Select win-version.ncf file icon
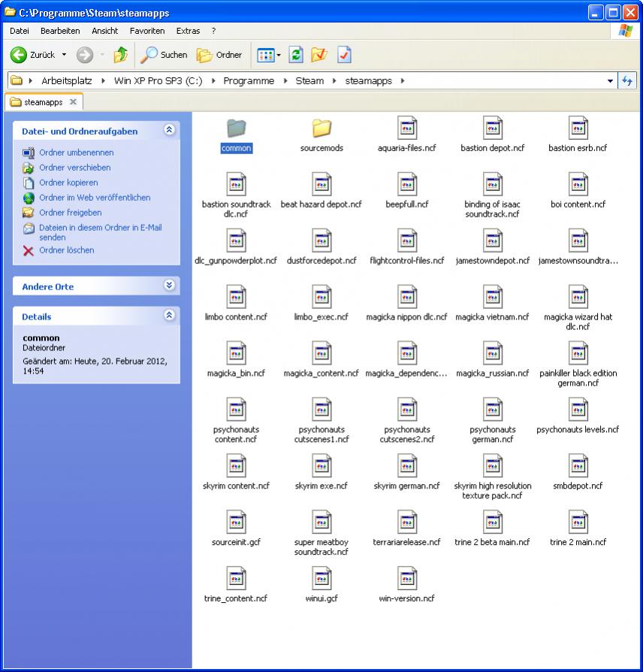Screen dimensions: 643x672 [x=407, y=578]
